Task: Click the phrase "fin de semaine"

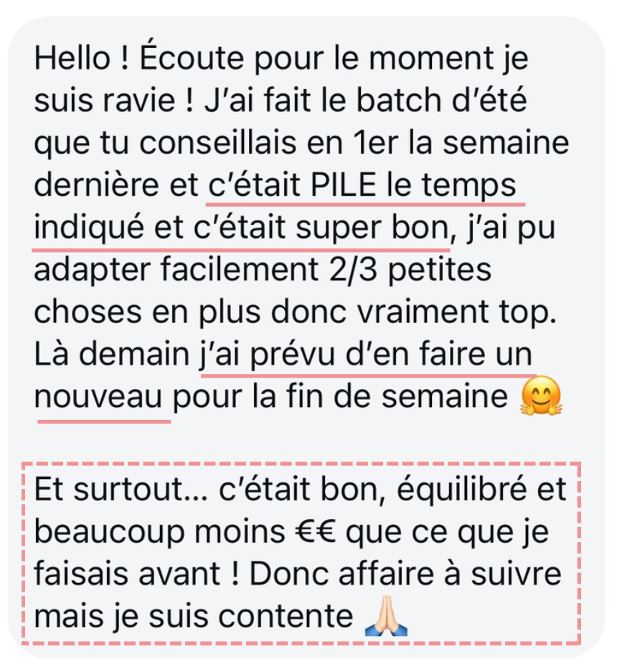Action: click(397, 396)
